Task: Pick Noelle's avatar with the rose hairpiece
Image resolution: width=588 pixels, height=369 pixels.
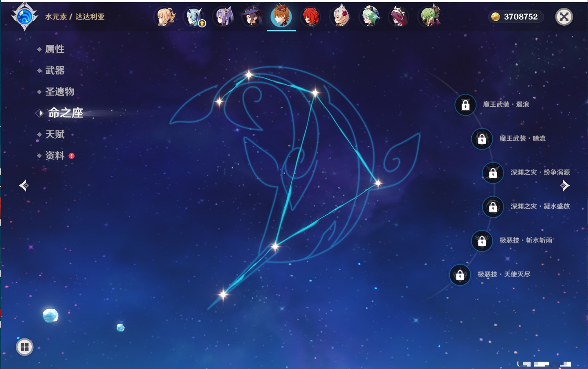Action: pos(340,17)
